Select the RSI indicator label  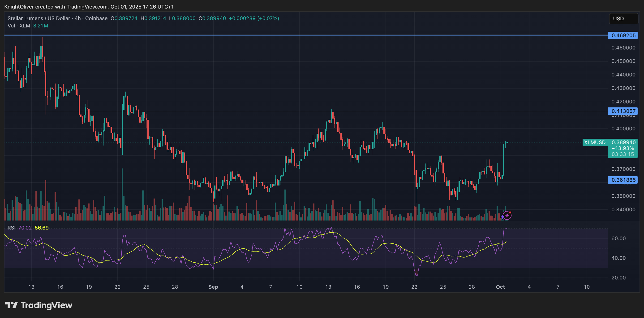point(12,228)
